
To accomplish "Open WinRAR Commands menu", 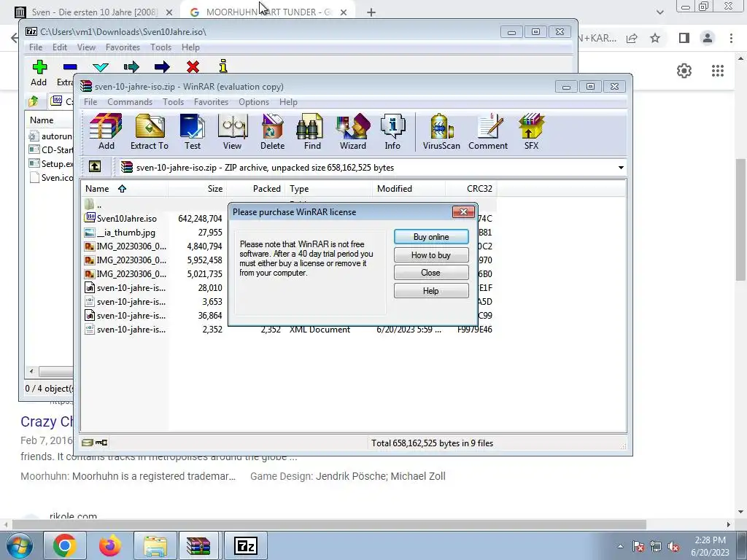I will 130,102.
